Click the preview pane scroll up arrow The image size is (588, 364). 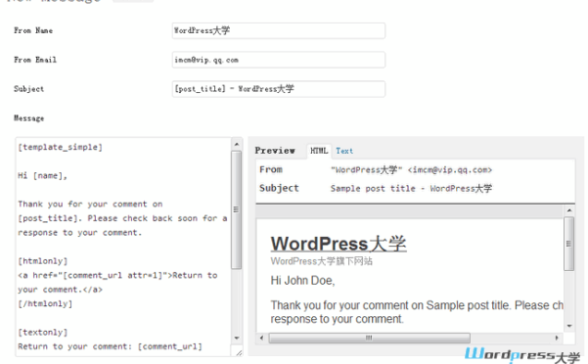coord(569,210)
